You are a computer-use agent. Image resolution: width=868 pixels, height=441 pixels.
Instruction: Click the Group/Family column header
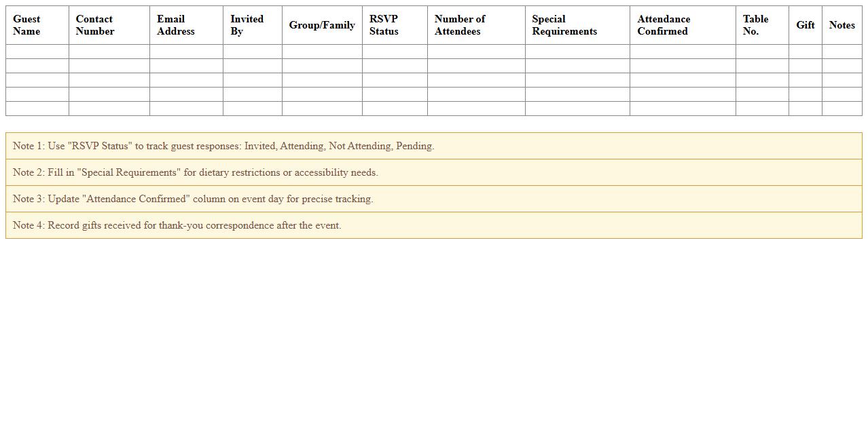pos(322,25)
